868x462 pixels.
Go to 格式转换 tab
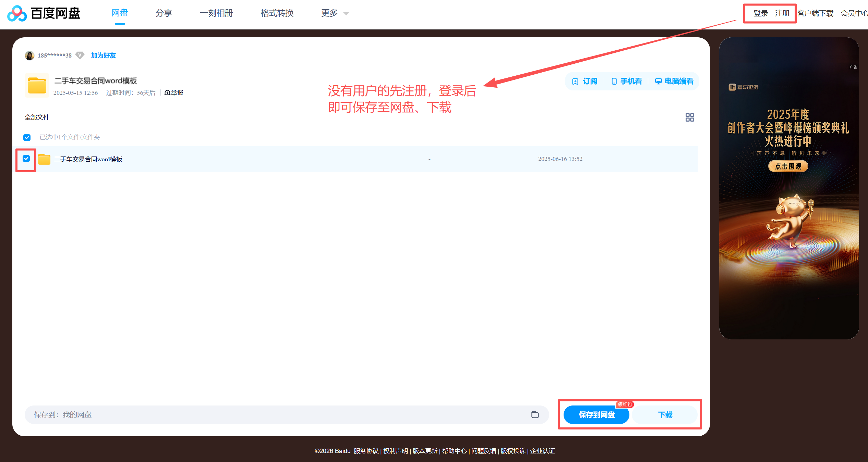point(277,13)
